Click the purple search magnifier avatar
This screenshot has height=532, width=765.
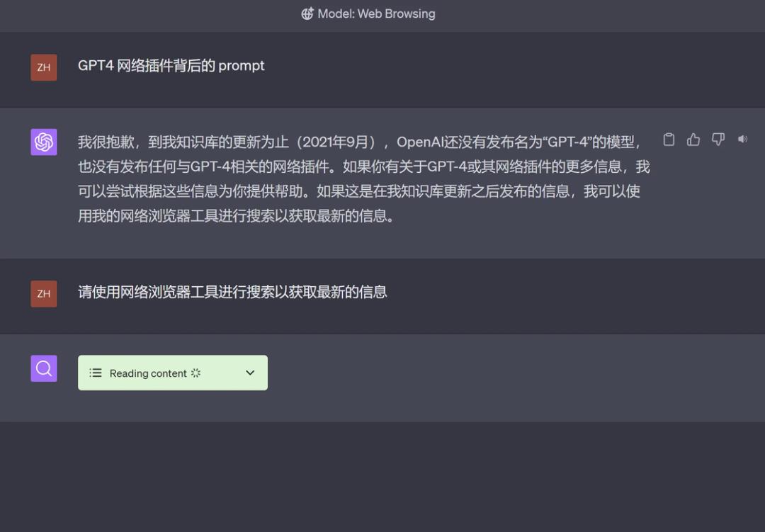[44, 368]
